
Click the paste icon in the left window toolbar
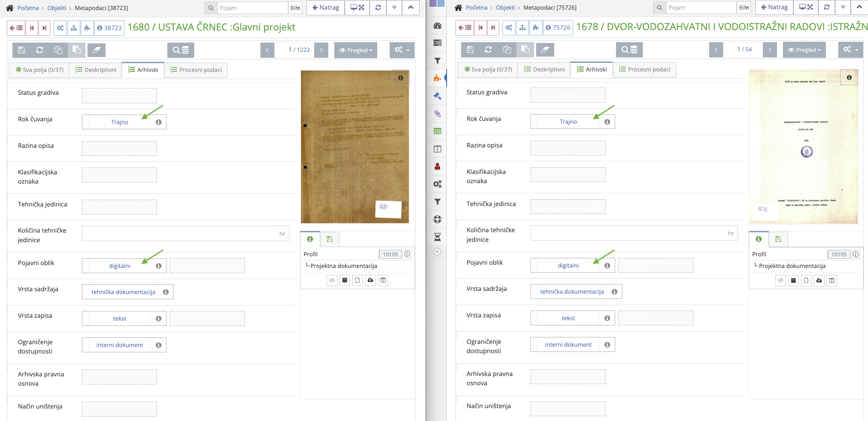76,50
